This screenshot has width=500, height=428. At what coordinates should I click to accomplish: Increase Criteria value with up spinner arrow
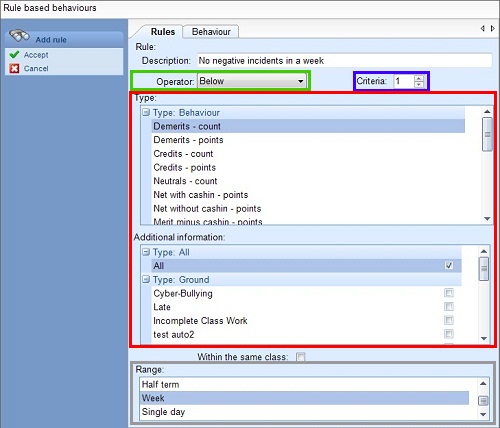419,78
